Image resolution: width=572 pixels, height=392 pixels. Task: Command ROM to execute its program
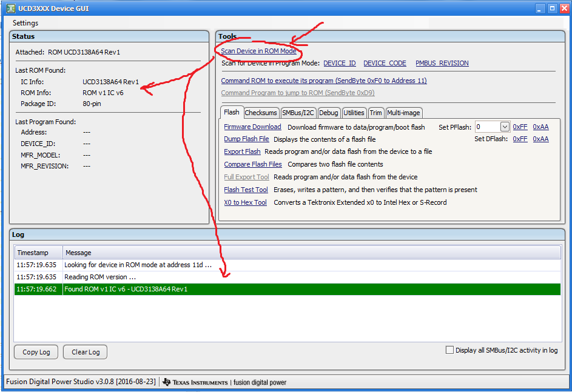323,81
